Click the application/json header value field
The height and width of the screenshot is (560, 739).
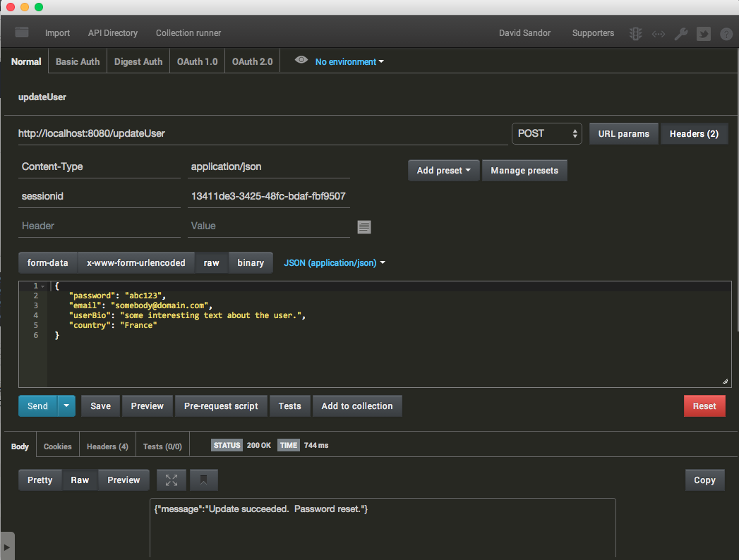pyautogui.click(x=269, y=166)
